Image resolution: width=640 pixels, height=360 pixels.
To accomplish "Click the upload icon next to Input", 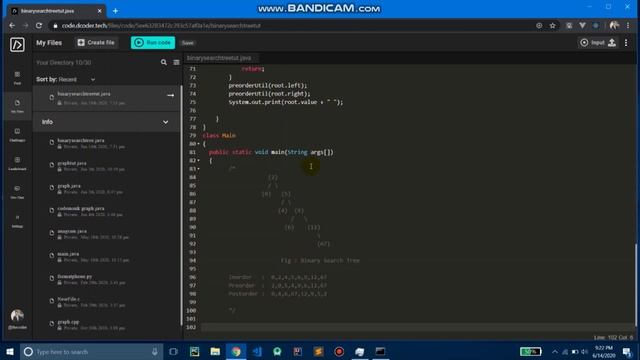I will point(612,42).
